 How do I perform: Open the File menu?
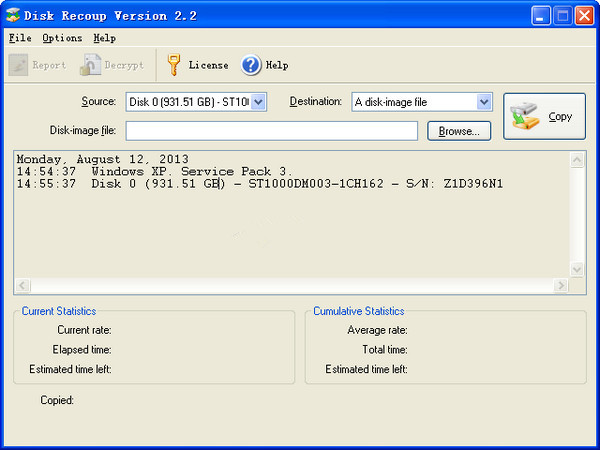pos(20,38)
